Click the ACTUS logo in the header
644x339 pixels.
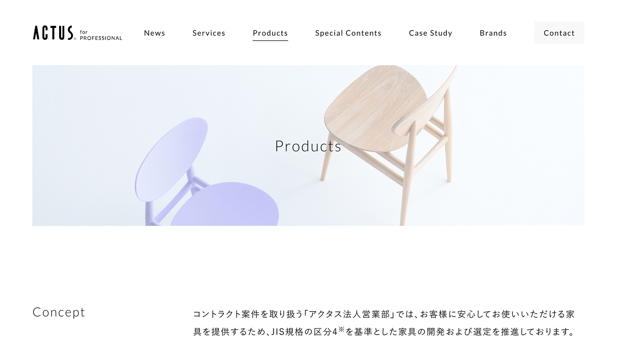pyautogui.click(x=53, y=33)
